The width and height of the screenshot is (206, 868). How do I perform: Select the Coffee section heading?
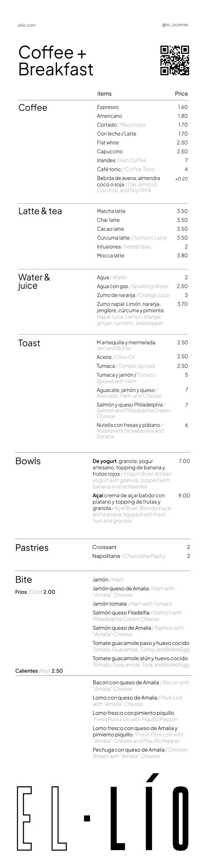tap(33, 108)
